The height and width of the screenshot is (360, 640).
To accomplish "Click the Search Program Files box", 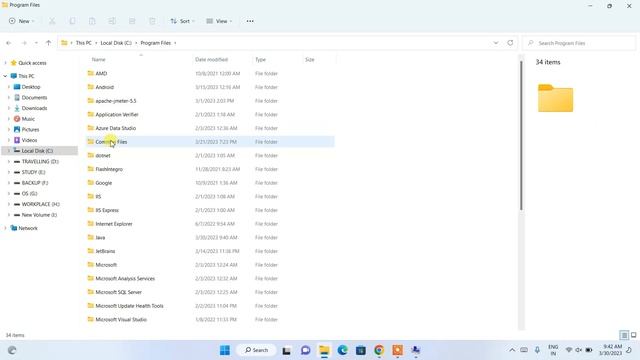I will (x=579, y=43).
